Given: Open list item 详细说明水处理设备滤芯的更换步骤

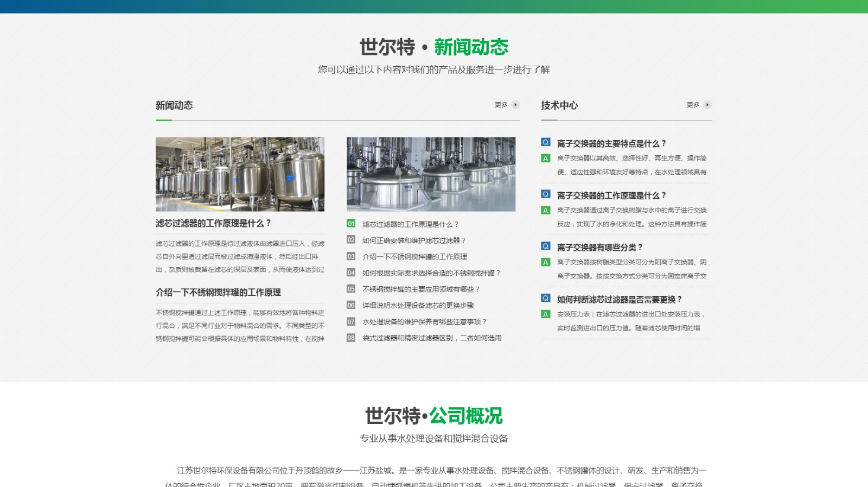Looking at the screenshot, I should coord(418,306).
